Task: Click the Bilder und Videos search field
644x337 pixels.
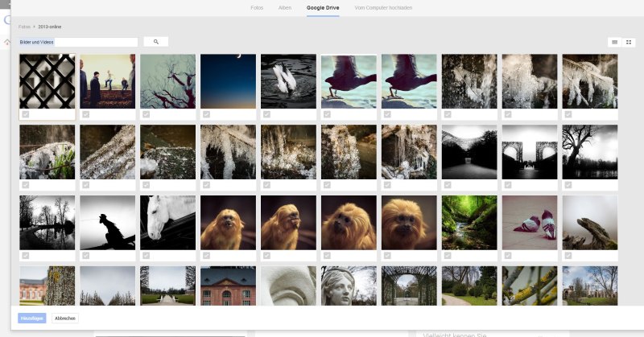Action: [79, 42]
